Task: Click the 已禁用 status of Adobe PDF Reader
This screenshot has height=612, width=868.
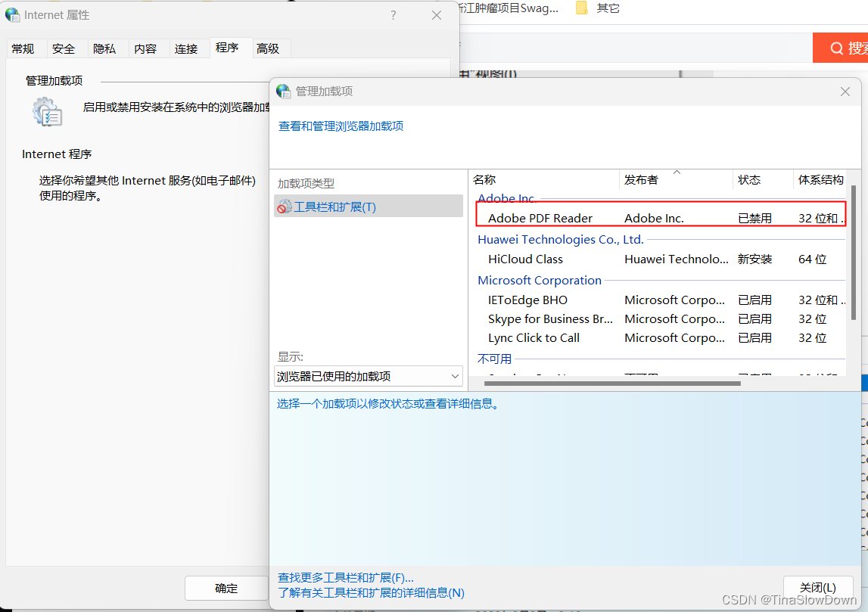Action: [754, 218]
